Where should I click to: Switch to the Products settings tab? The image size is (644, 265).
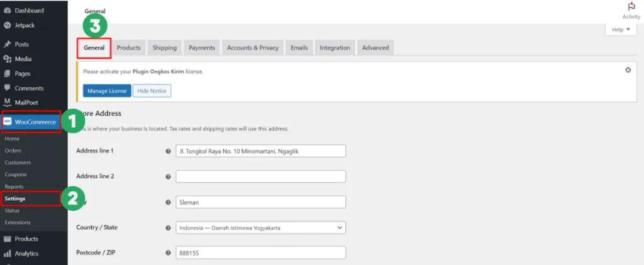click(x=128, y=48)
